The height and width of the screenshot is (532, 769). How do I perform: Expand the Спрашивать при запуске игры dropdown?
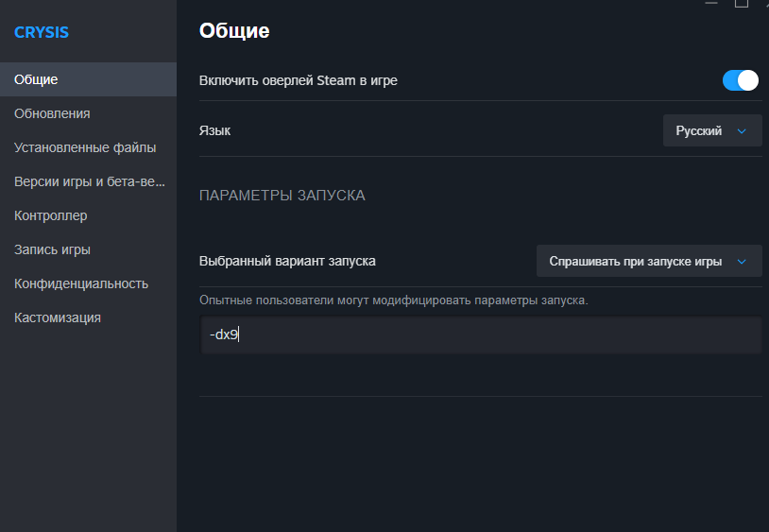click(649, 262)
